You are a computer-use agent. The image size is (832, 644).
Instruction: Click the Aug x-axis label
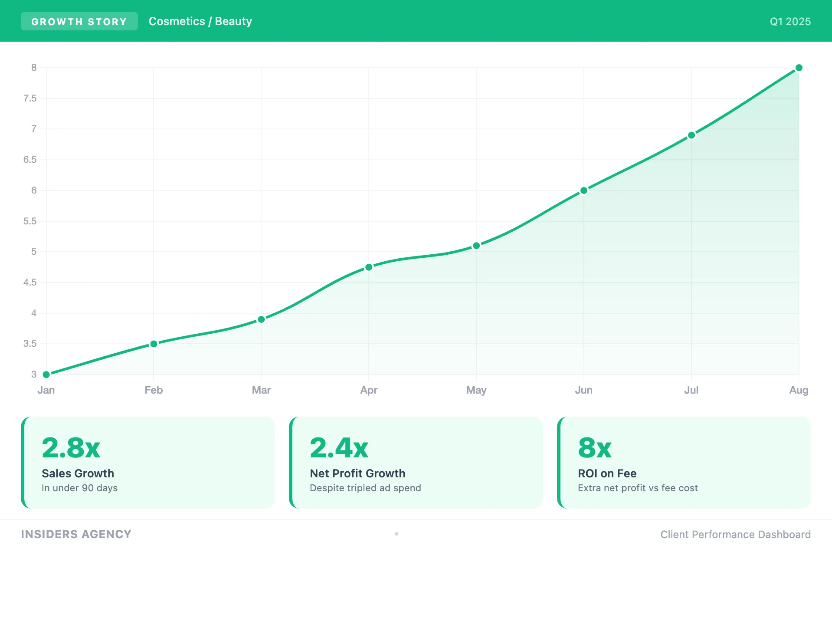[799, 390]
